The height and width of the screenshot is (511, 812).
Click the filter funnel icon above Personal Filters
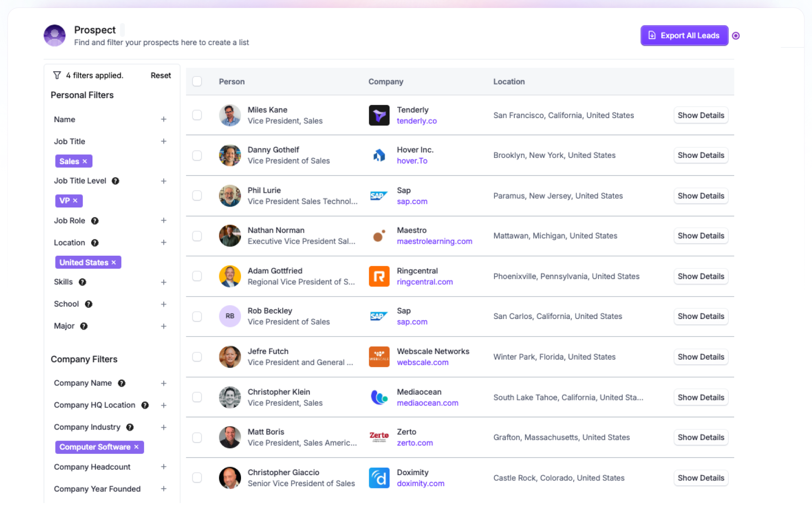[x=57, y=75]
